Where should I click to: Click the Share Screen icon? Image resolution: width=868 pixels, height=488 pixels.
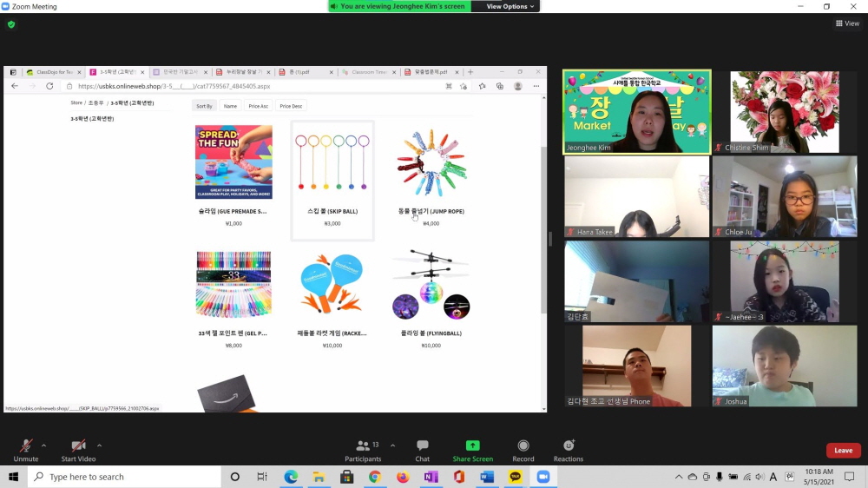coord(472,445)
